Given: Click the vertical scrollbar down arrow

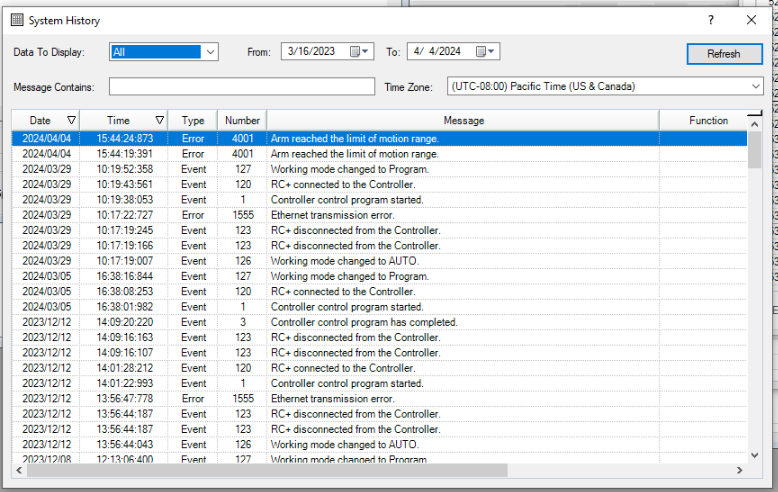Looking at the screenshot, I should [x=755, y=455].
